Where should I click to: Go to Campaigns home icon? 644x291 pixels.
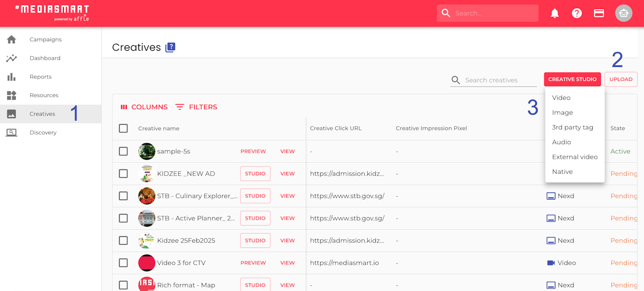12,39
